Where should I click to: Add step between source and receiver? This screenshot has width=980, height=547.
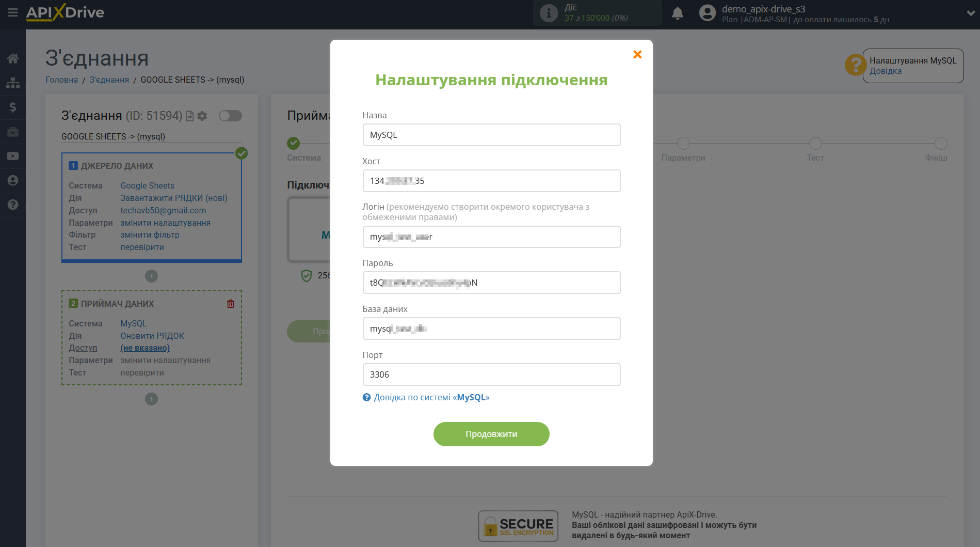coord(151,276)
